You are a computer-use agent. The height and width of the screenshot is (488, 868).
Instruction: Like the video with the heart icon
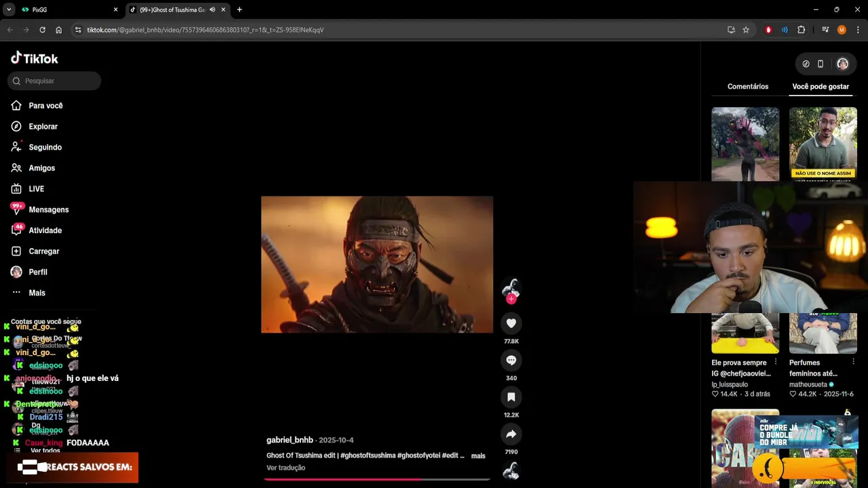coord(511,323)
